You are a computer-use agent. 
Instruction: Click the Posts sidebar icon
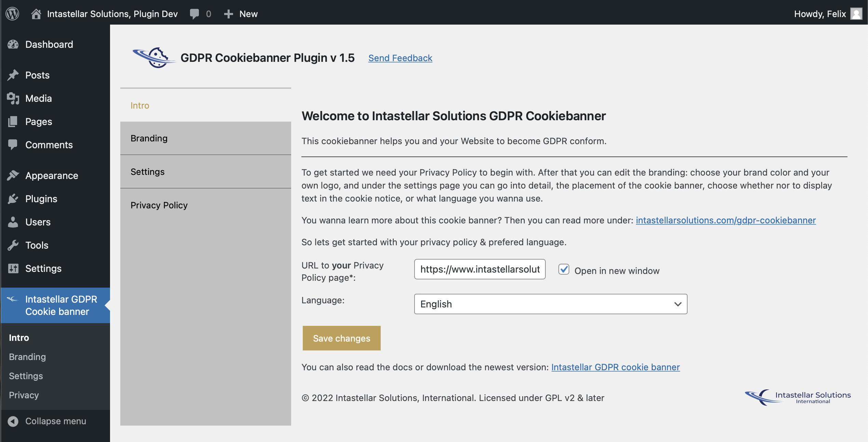[x=15, y=74]
